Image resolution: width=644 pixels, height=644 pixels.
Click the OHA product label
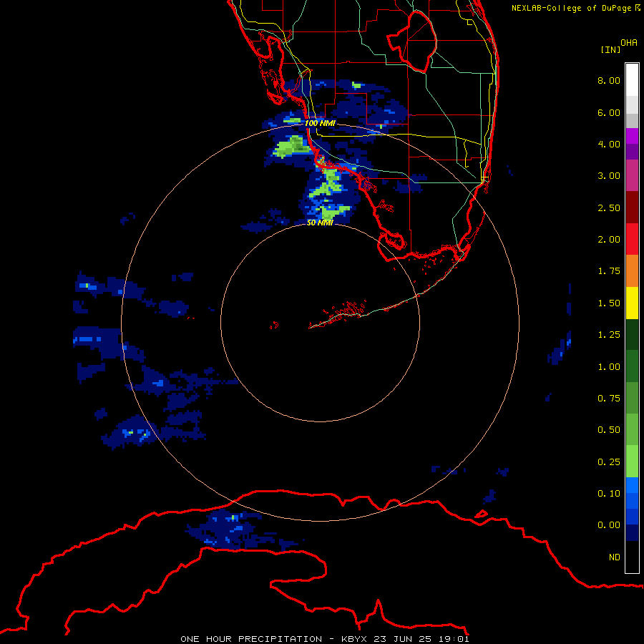pyautogui.click(x=629, y=43)
